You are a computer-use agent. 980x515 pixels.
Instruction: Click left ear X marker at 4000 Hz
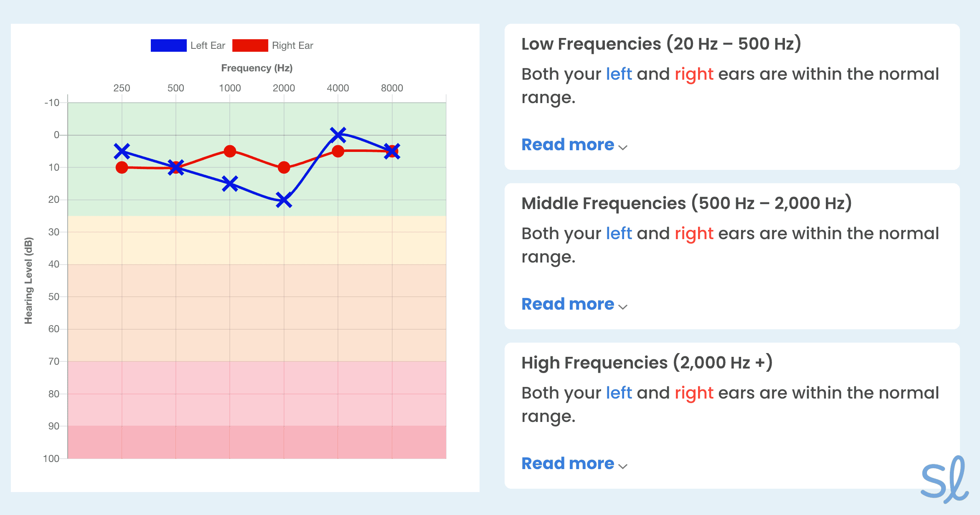[338, 135]
